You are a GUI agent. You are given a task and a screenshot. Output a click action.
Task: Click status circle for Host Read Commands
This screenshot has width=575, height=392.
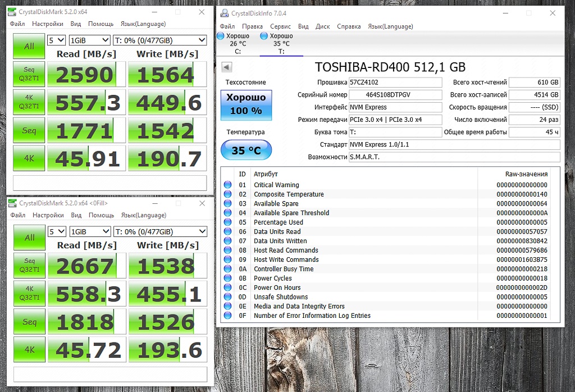click(228, 250)
